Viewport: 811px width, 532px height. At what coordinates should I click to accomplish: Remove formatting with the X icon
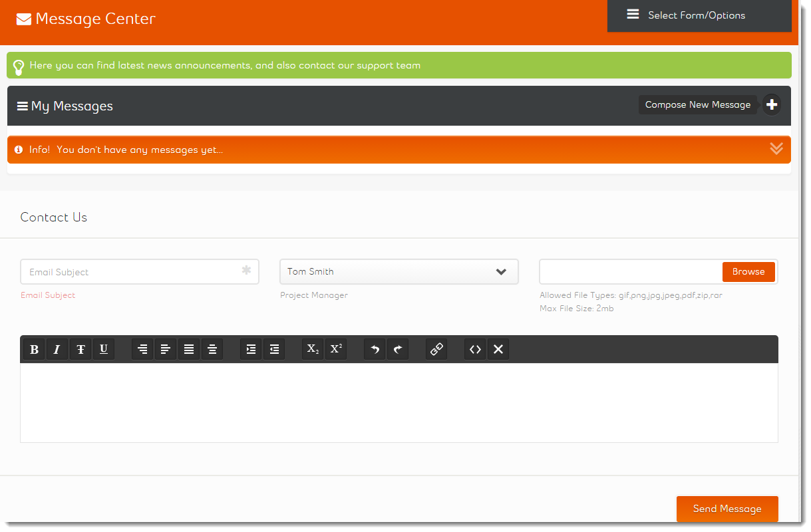(498, 349)
